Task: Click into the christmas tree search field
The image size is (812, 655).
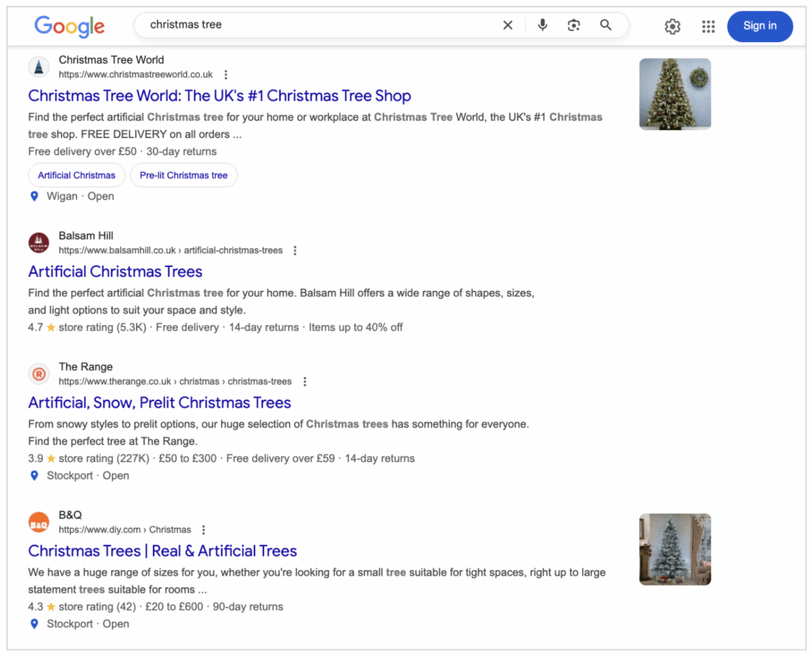Action: 317,25
